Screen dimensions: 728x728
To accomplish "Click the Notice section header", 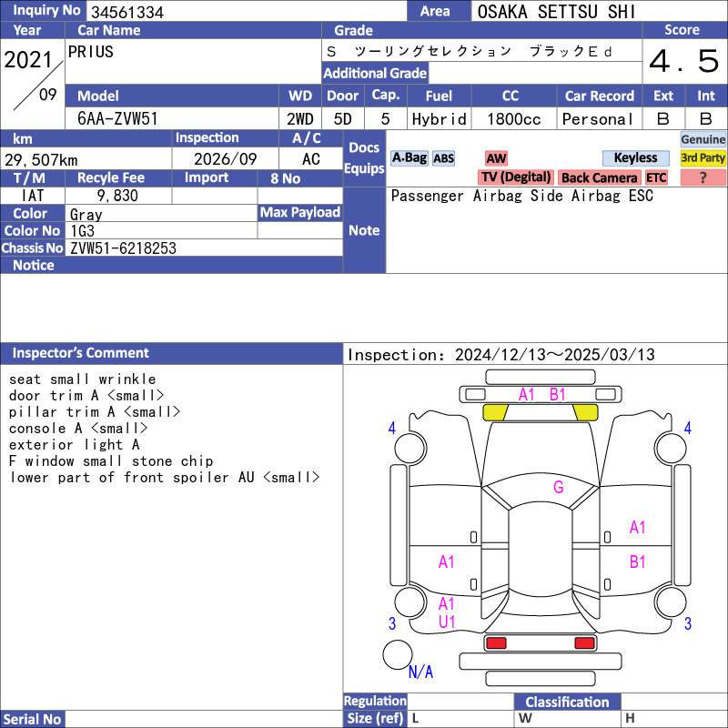I will pyautogui.click(x=34, y=266).
